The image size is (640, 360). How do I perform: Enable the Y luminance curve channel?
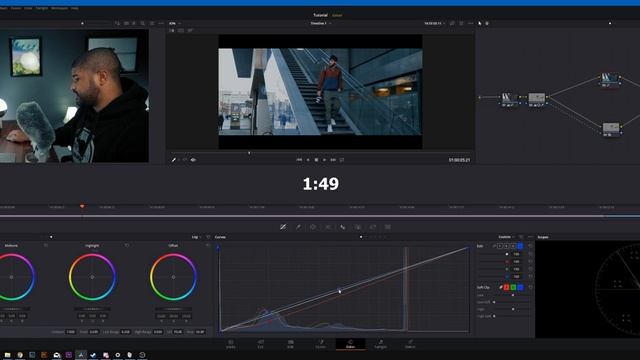(x=500, y=246)
